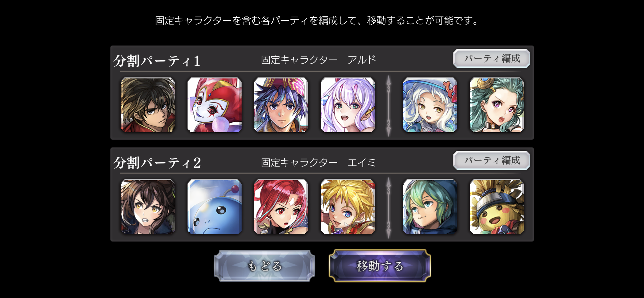
Task: Select the lavender-haired girl portrait
Action: (348, 105)
